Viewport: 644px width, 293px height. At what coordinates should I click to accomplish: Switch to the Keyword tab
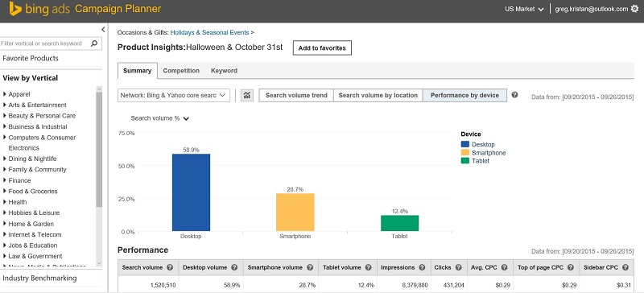point(224,71)
